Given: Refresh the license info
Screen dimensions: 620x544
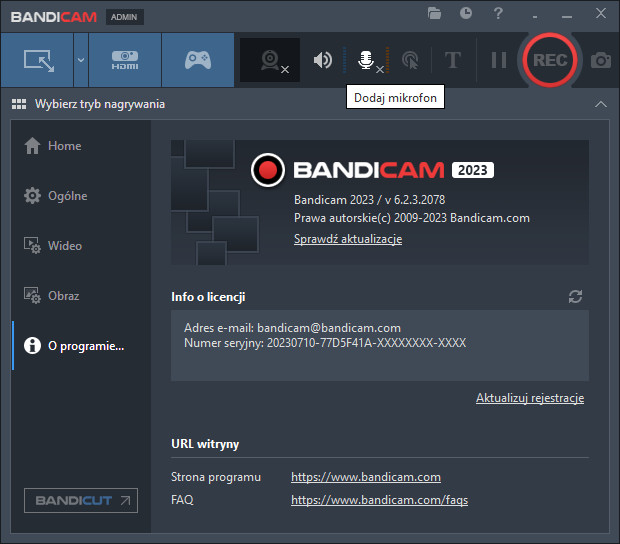Looking at the screenshot, I should 575,297.
